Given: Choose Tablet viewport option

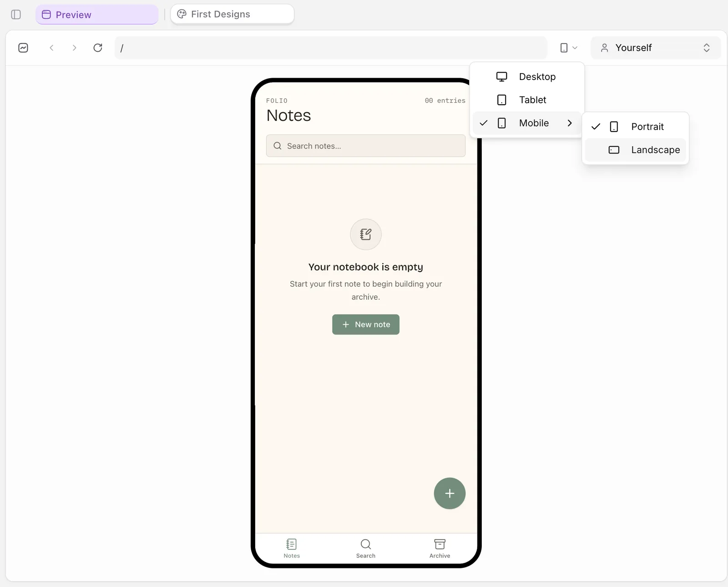Looking at the screenshot, I should coord(527,100).
